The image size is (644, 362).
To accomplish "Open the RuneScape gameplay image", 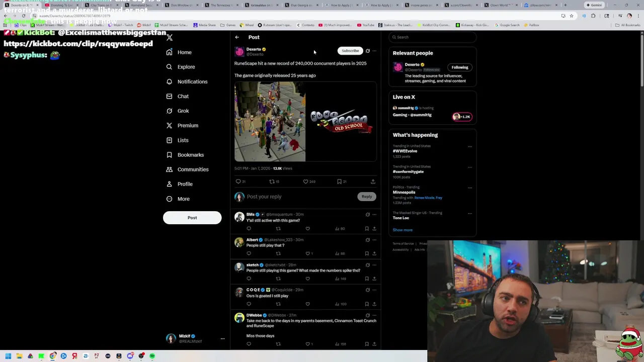I will (x=270, y=122).
